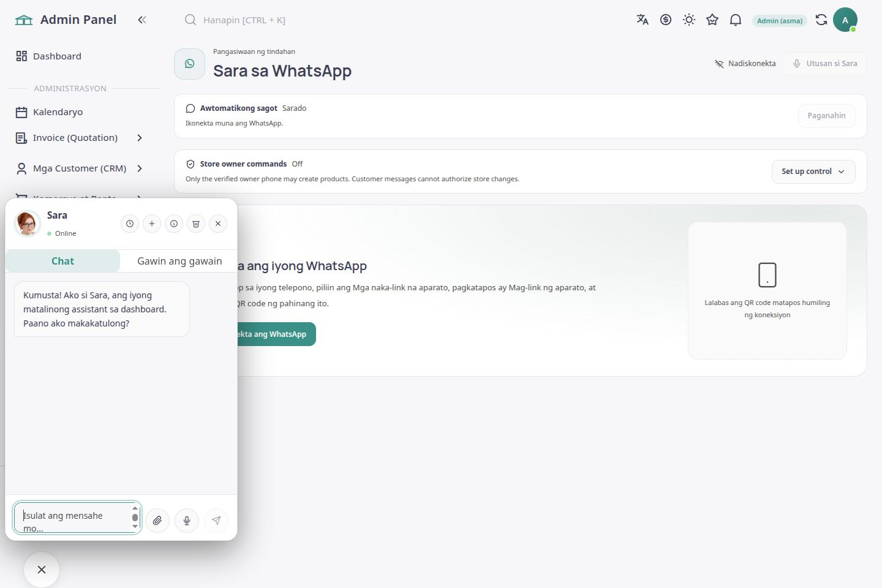Click the Ikonekta ang WhatsApp button
This screenshot has width=882, height=588.
[276, 334]
